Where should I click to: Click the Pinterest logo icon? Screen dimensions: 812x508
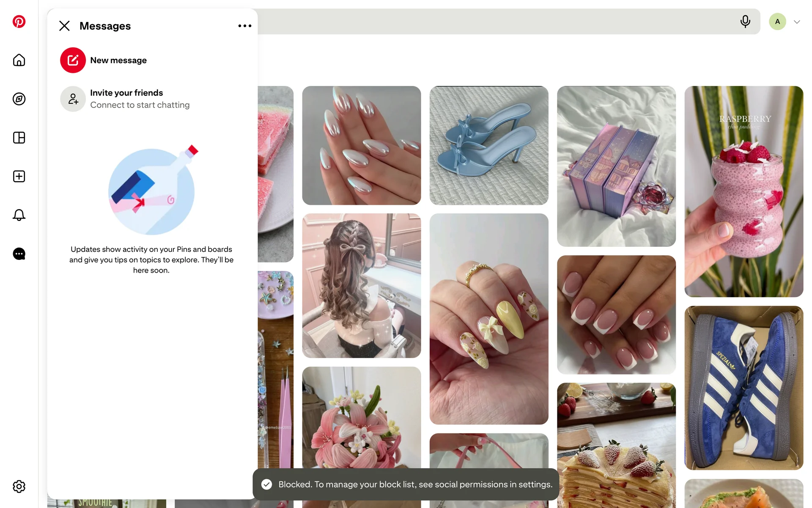click(19, 22)
